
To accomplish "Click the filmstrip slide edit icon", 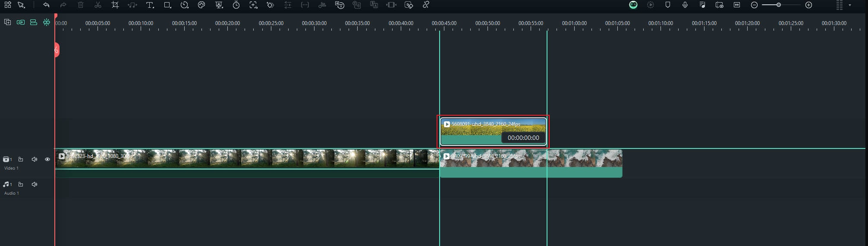I will point(391,5).
